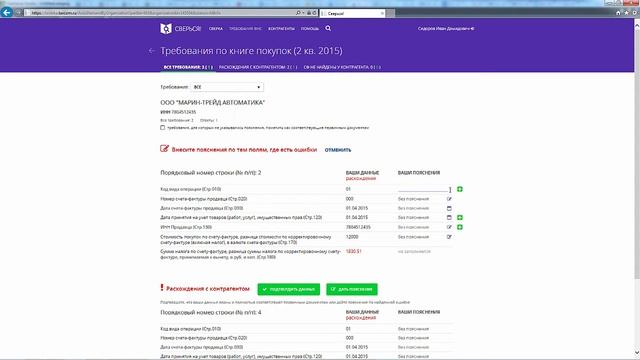Screen dimensions: 640x360
Task: Click green plus for Дата принятия на учет row
Action: pyautogui.click(x=460, y=218)
